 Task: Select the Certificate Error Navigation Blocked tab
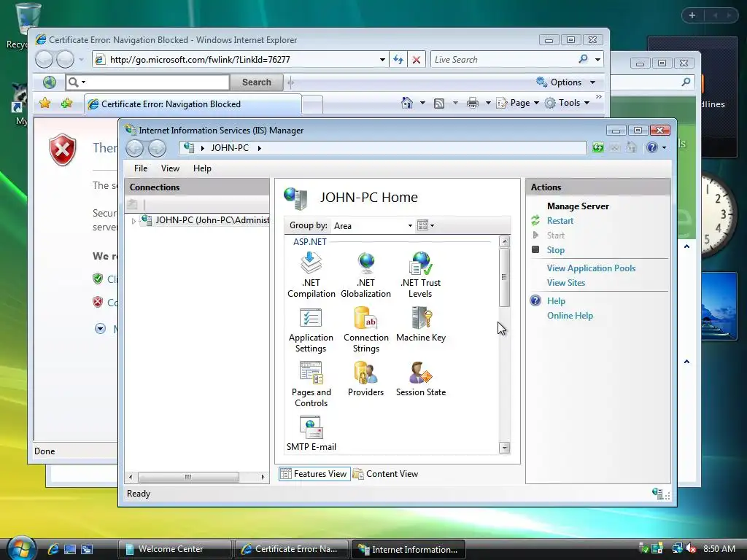(193, 104)
